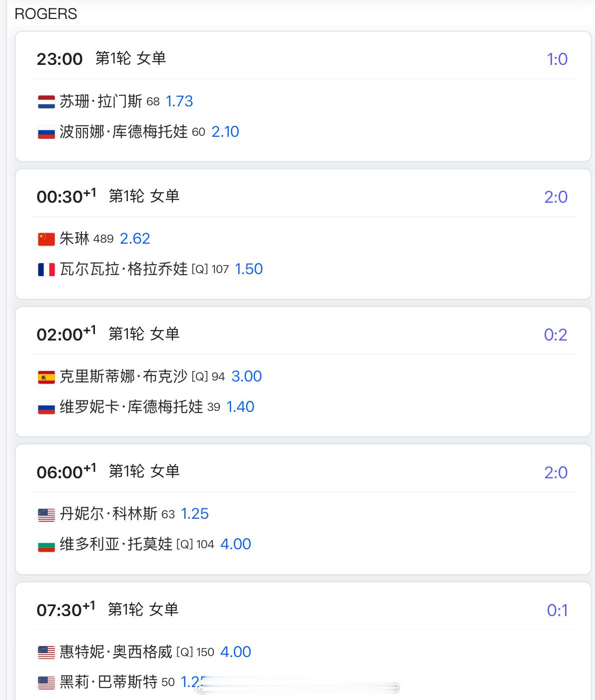Click the US flag beside 丹妮尔·科林斯
Screen dimensions: 595x700
coord(46,514)
